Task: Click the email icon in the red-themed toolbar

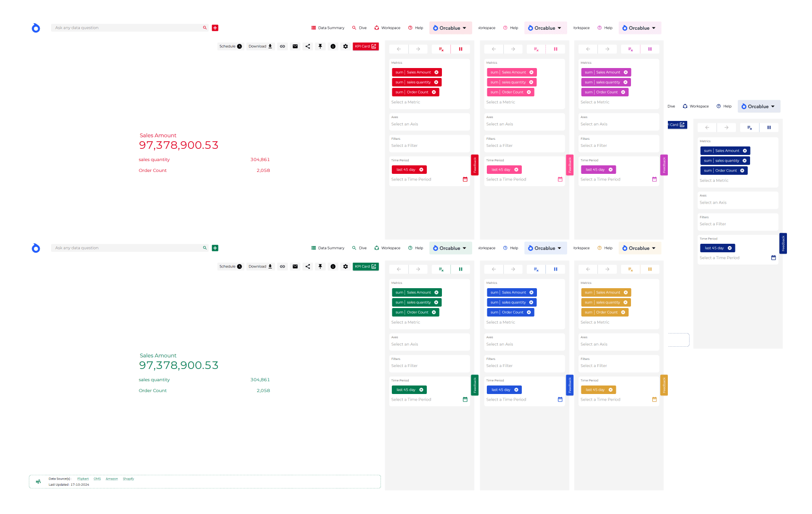Action: tap(295, 46)
